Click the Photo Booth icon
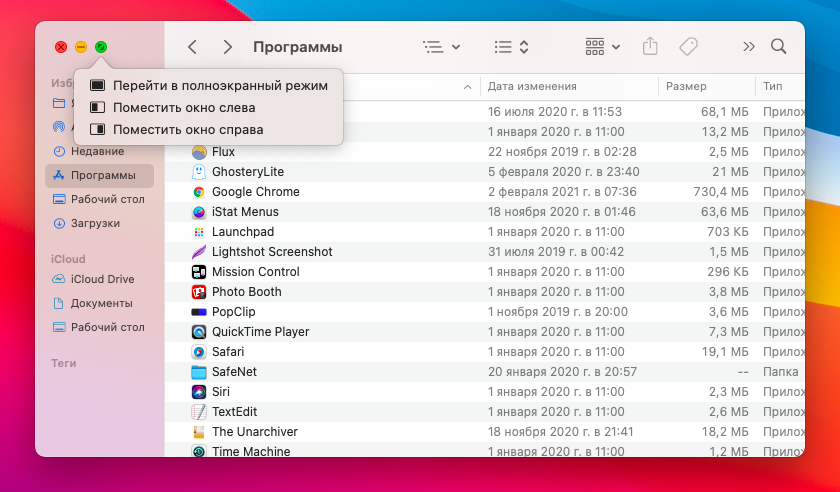Image resolution: width=840 pixels, height=492 pixels. click(199, 292)
